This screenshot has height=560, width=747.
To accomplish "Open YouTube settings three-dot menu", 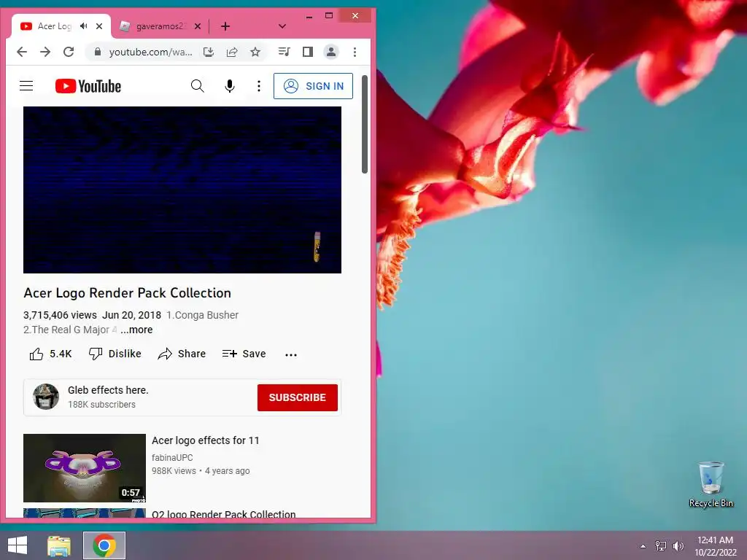I will (x=259, y=86).
